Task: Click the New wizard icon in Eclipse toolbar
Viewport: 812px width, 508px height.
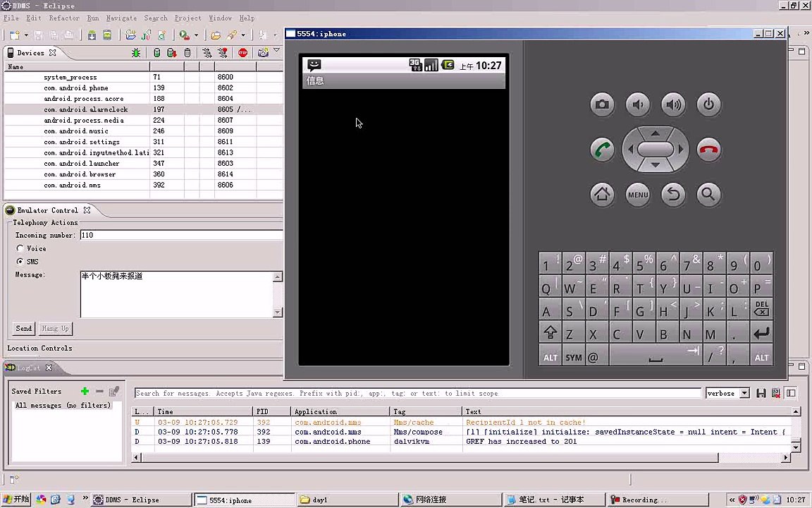Action: tap(14, 35)
